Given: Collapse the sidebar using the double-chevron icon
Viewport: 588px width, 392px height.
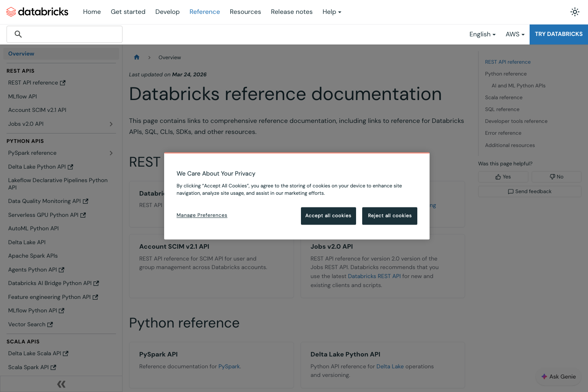Looking at the screenshot, I should point(61,384).
